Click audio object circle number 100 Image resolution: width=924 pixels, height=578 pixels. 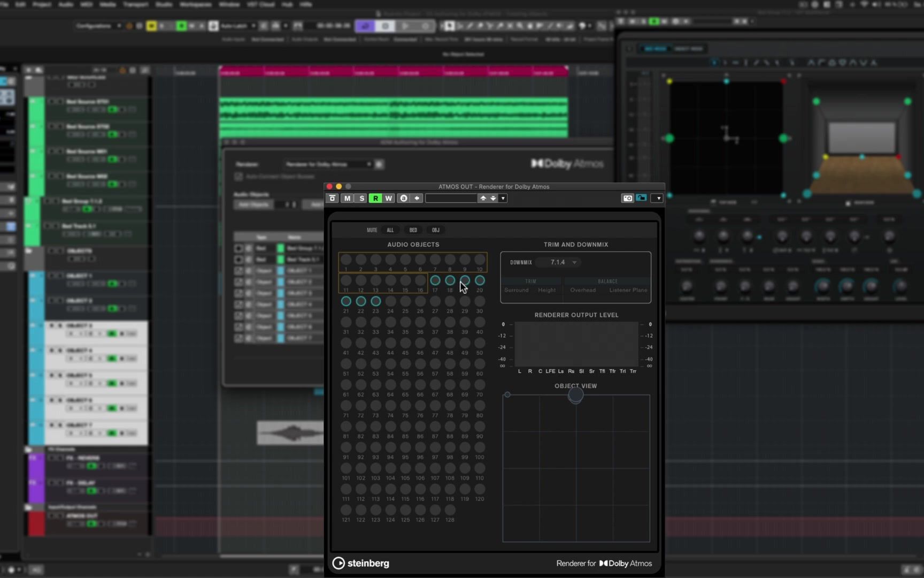point(480,447)
